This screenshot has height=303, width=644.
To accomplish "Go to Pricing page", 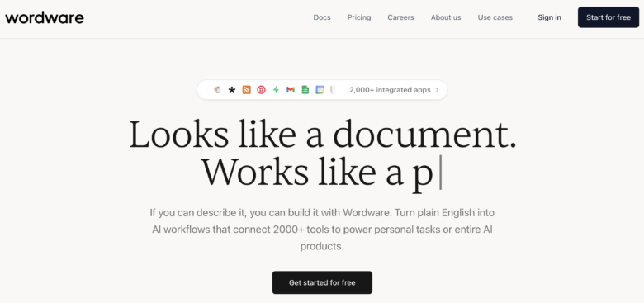I will 359,17.
